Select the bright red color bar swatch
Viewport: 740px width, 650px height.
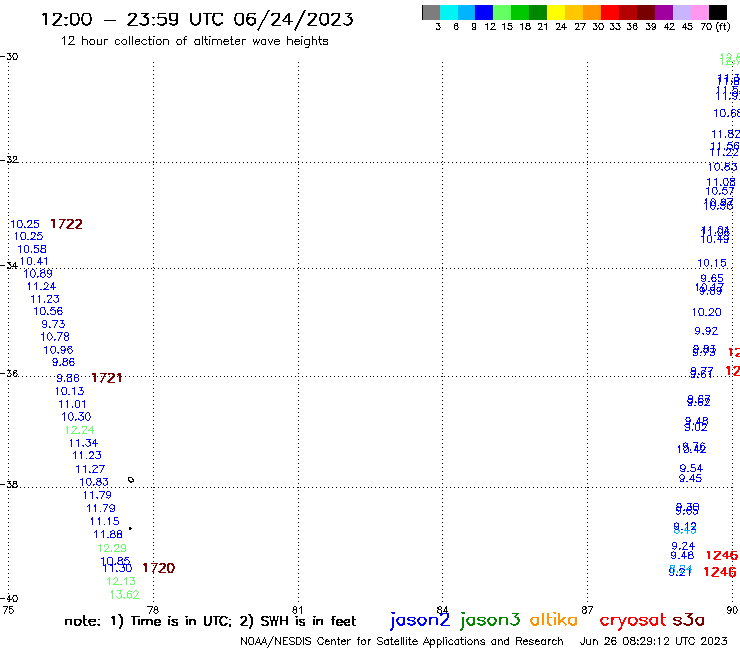[610, 12]
